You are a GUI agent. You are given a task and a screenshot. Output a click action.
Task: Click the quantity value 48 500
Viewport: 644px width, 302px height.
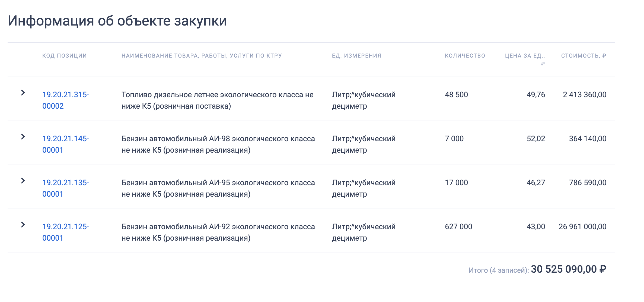[x=456, y=95]
